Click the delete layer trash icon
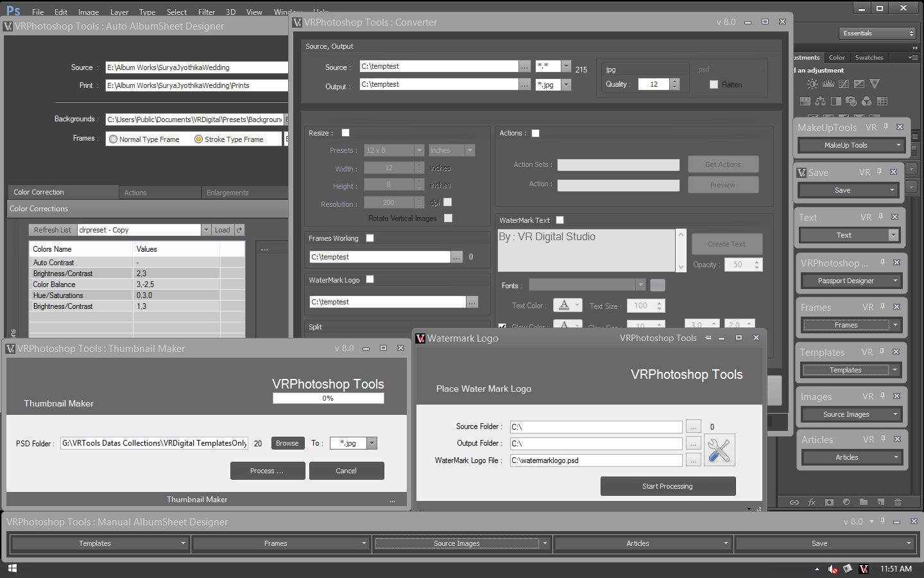Image resolution: width=924 pixels, height=578 pixels. pyautogui.click(x=897, y=502)
